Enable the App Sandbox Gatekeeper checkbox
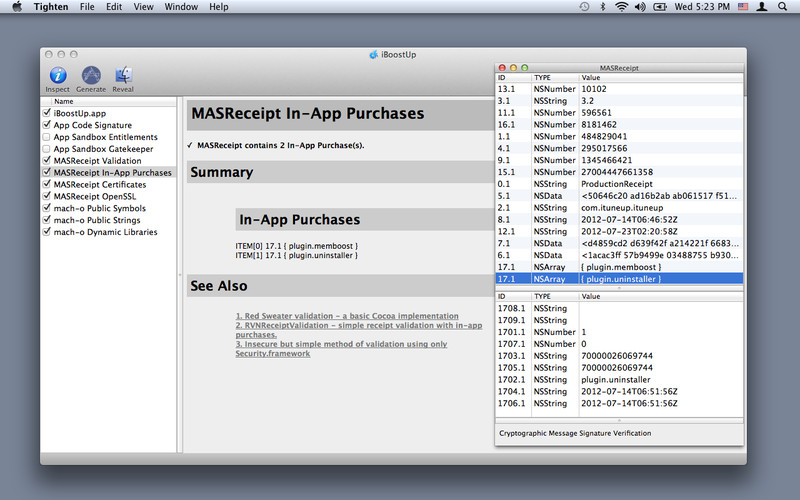Viewport: 800px width, 500px height. (46, 148)
